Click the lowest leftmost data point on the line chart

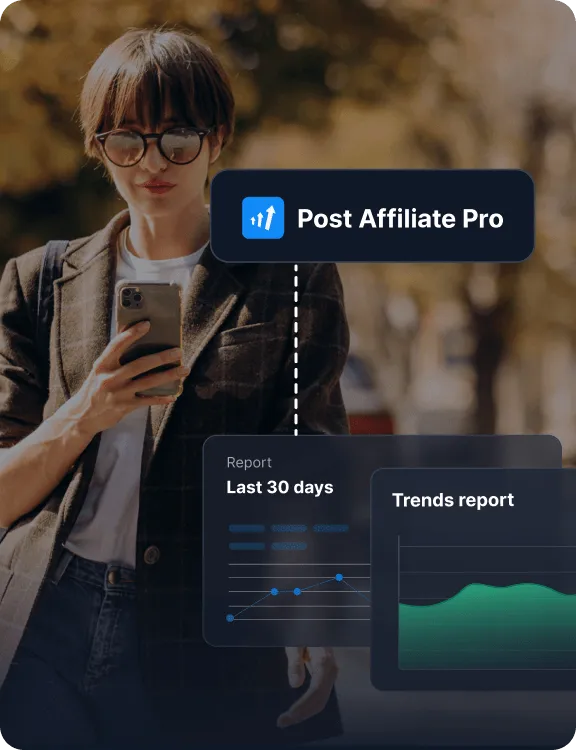coord(230,618)
